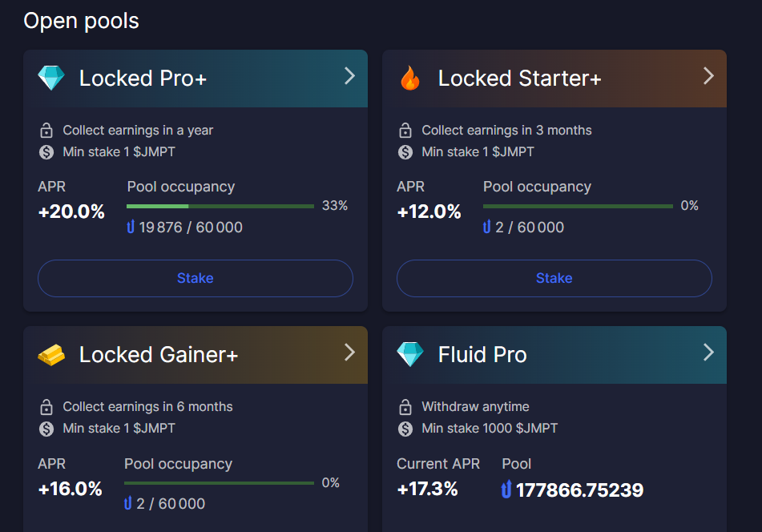Screen dimensions: 762x532
Task: Click the diamond icon on Fluid Pro
Action: [410, 354]
